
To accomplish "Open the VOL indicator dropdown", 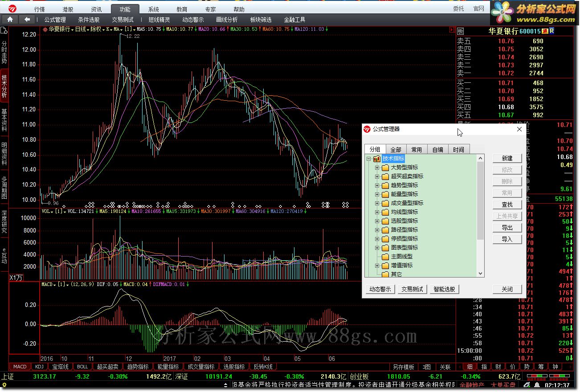I will point(47,211).
